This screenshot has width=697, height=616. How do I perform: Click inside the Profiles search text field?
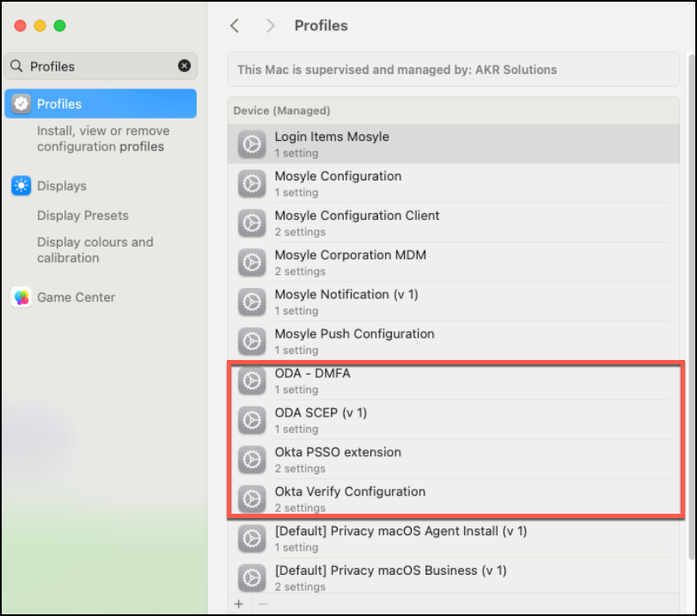[99, 66]
